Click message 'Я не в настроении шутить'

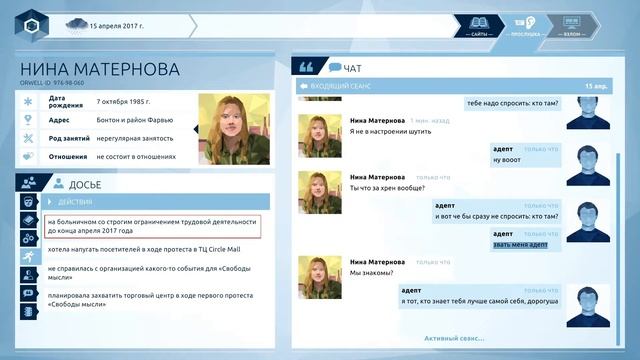[390, 131]
